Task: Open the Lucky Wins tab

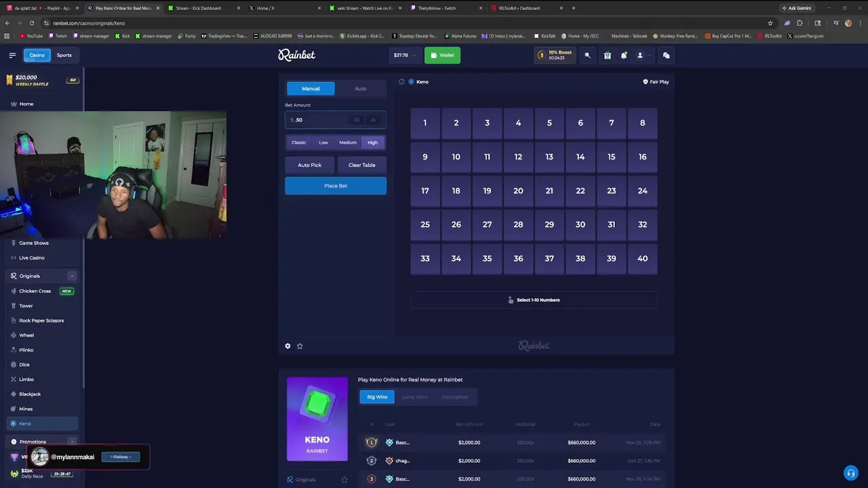Action: point(414,397)
